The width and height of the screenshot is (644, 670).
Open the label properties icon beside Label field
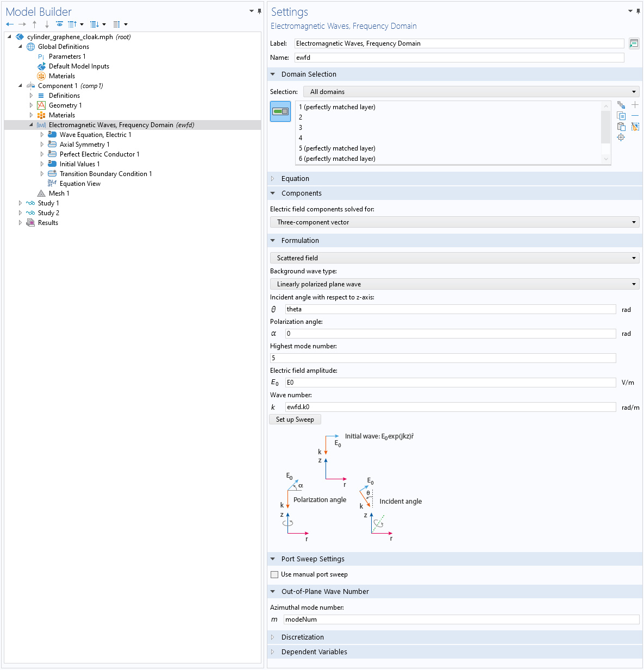[x=634, y=43]
